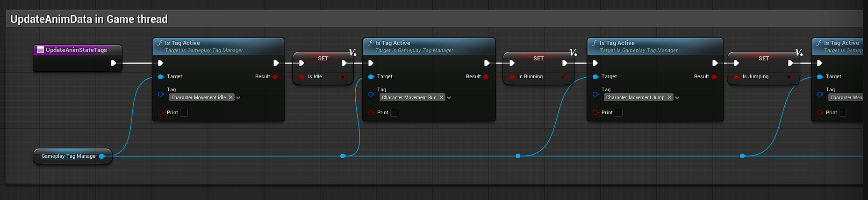Select the UpdateAnimStateTags event node title
868x200 pixels.
point(76,50)
